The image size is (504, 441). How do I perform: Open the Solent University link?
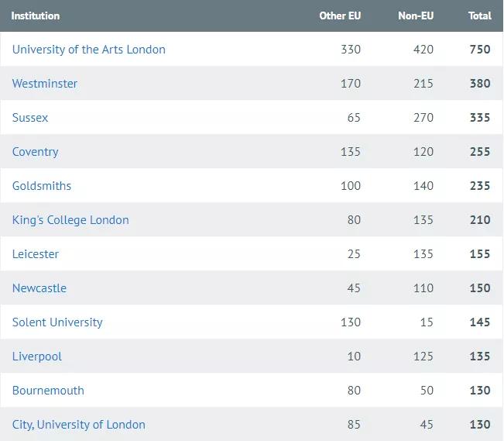point(57,322)
